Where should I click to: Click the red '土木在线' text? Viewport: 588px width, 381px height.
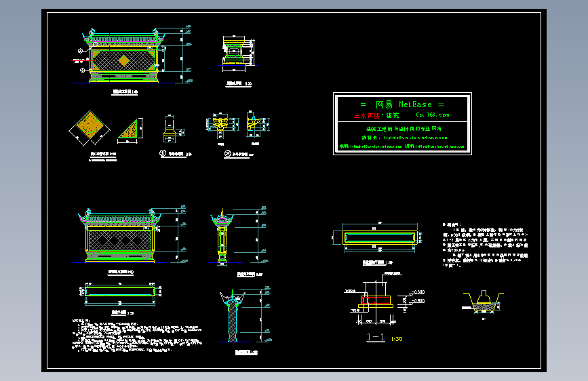pos(367,115)
